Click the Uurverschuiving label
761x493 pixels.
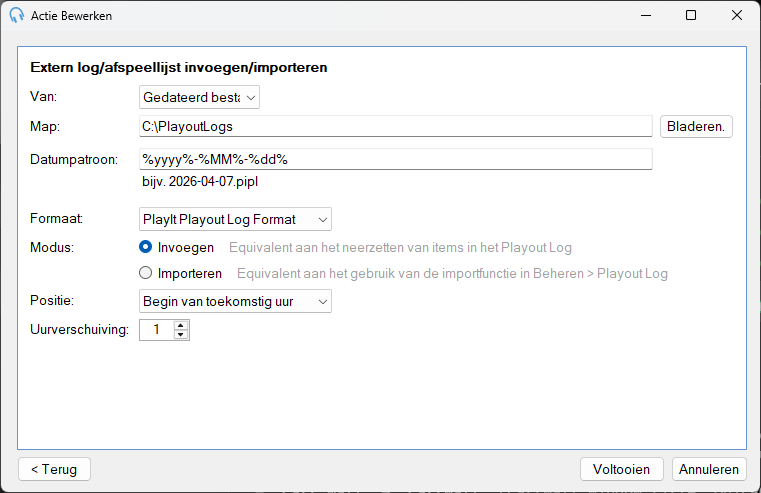pos(80,329)
